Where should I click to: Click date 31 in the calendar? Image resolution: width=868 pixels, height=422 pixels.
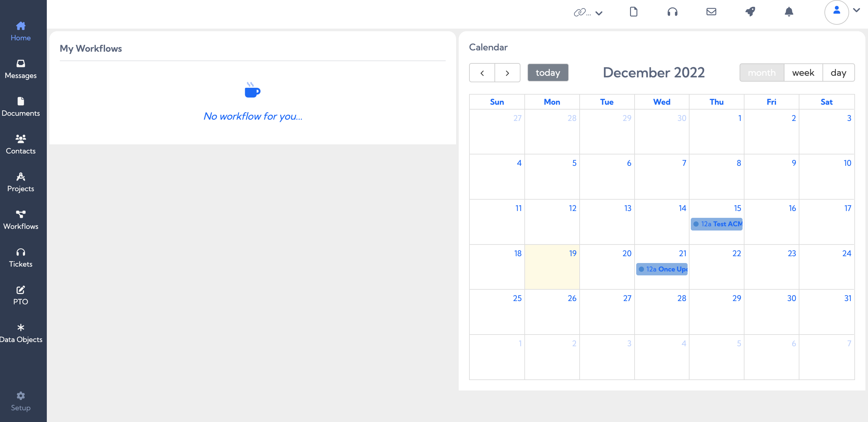(848, 298)
